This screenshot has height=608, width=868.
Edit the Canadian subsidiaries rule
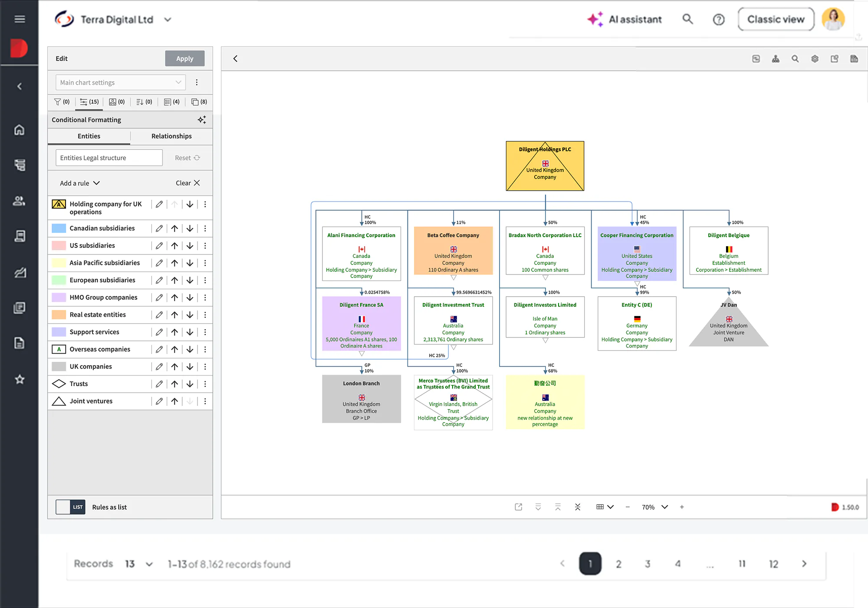(x=159, y=228)
